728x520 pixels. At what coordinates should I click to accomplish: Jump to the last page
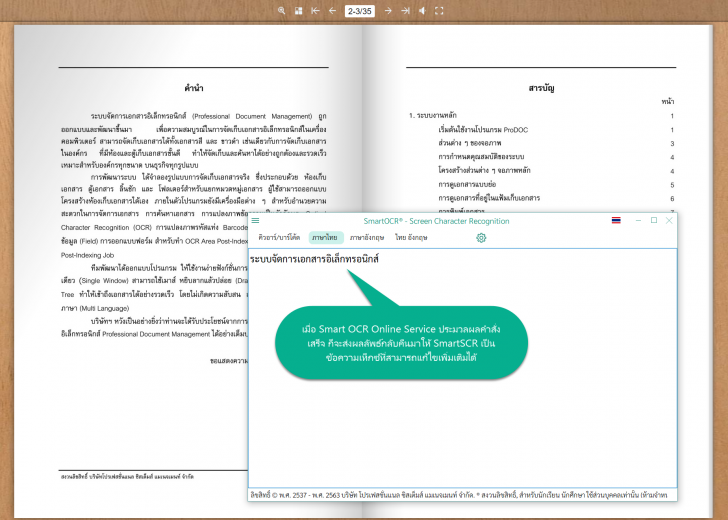(405, 11)
